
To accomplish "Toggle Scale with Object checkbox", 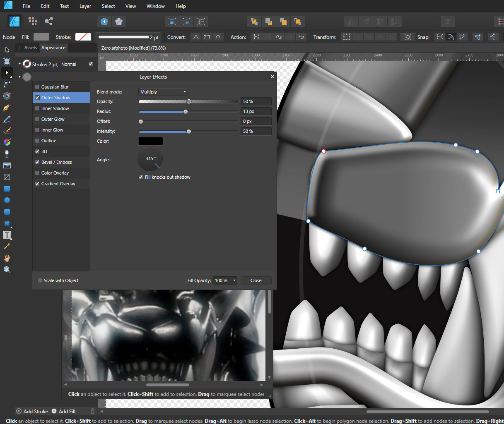I will (40, 280).
